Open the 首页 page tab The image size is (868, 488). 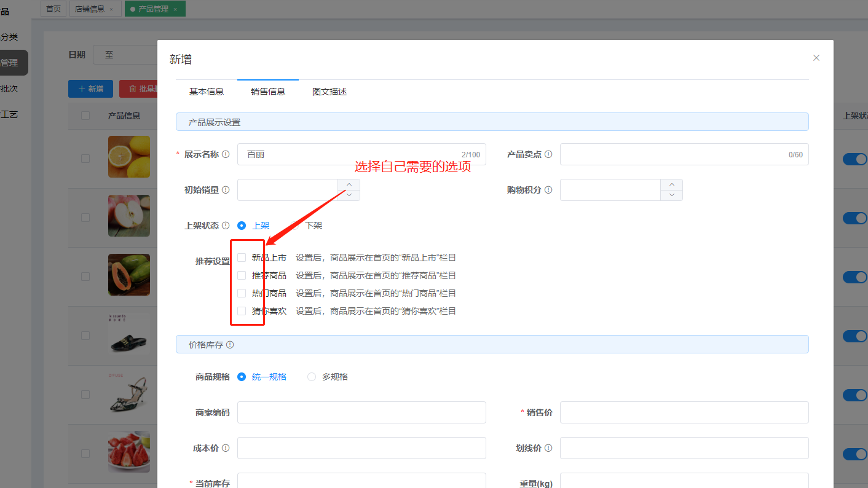coord(53,9)
